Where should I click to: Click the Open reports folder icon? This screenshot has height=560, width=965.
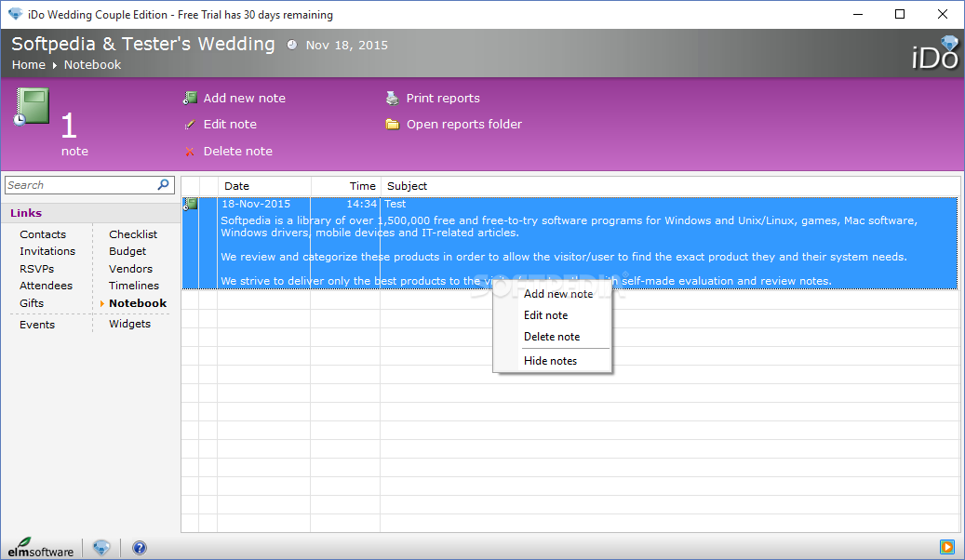click(x=392, y=125)
